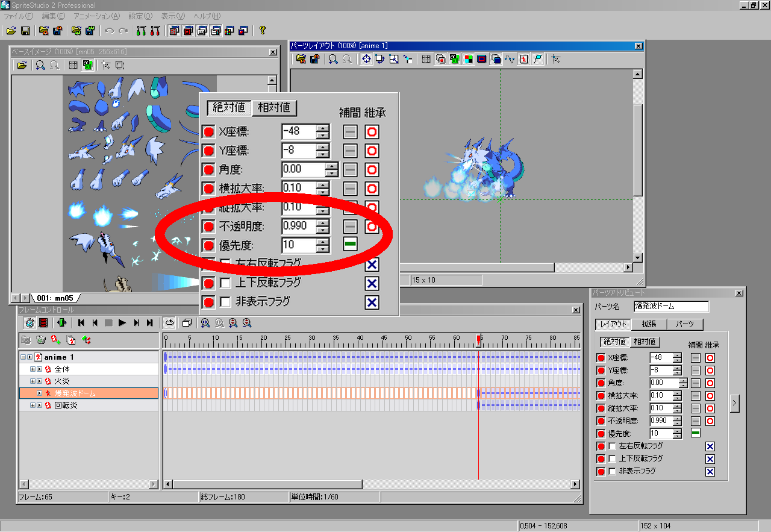Select 相対値 mode button in パーツアトリビュート
771x532 pixels.
(x=645, y=342)
